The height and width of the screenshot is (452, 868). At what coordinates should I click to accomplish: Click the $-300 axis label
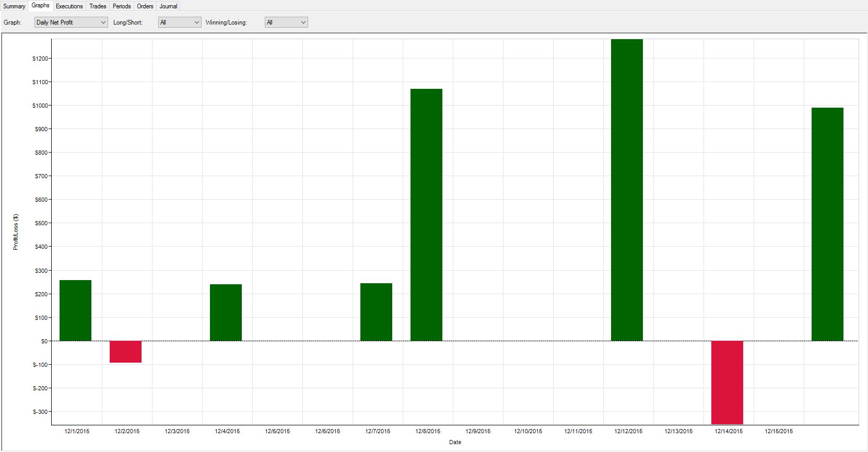click(x=40, y=412)
